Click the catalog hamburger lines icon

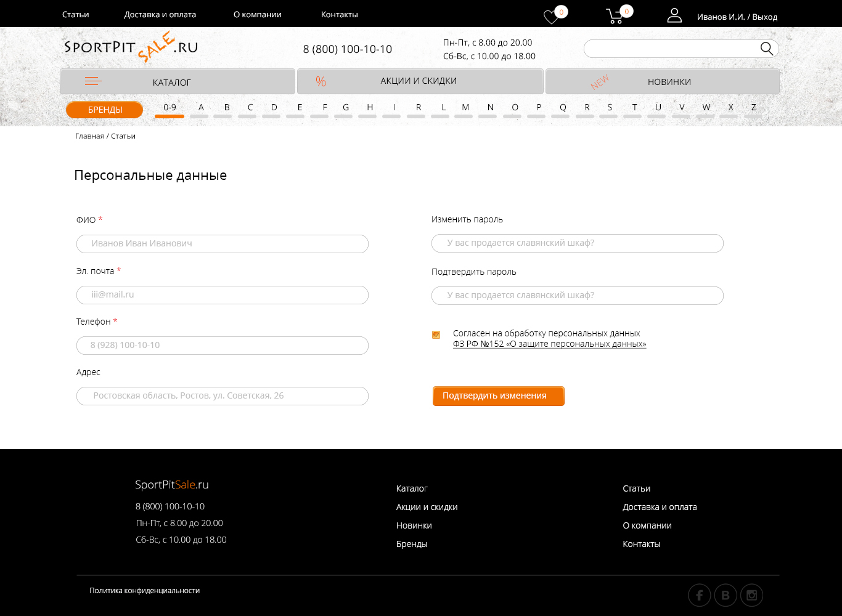(93, 81)
